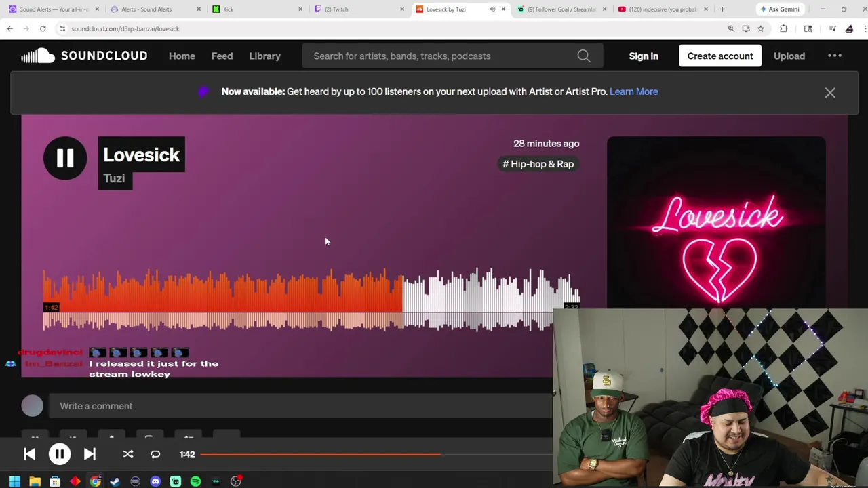868x488 pixels.
Task: Click the comment avatar placeholder
Action: pyautogui.click(x=32, y=406)
